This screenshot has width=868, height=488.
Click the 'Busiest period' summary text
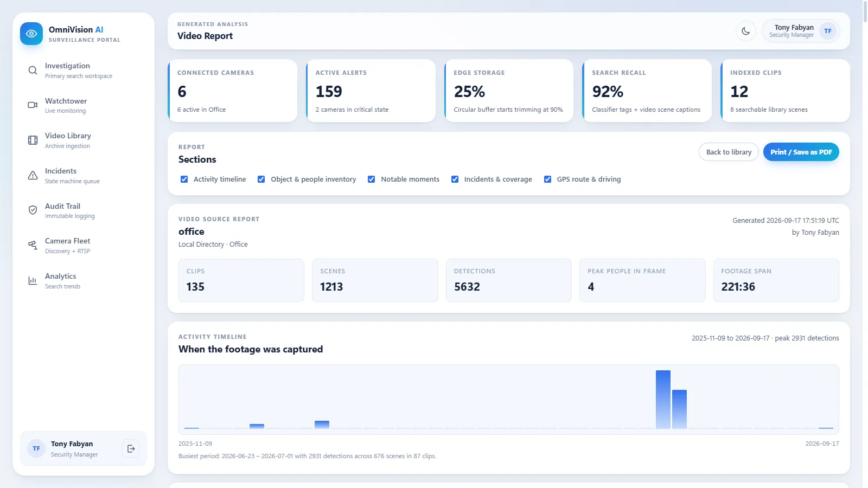(x=307, y=456)
